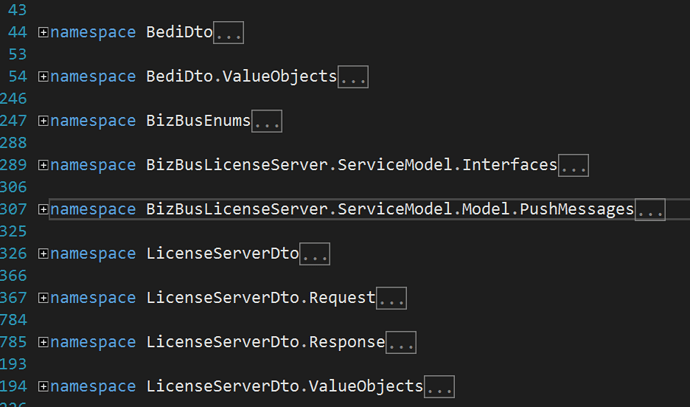
Task: Click the ellipsis box after LicenseServerDto.Request
Action: coord(391,298)
